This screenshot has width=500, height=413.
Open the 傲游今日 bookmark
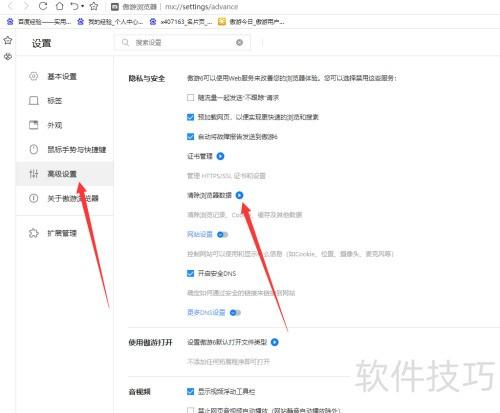click(251, 22)
